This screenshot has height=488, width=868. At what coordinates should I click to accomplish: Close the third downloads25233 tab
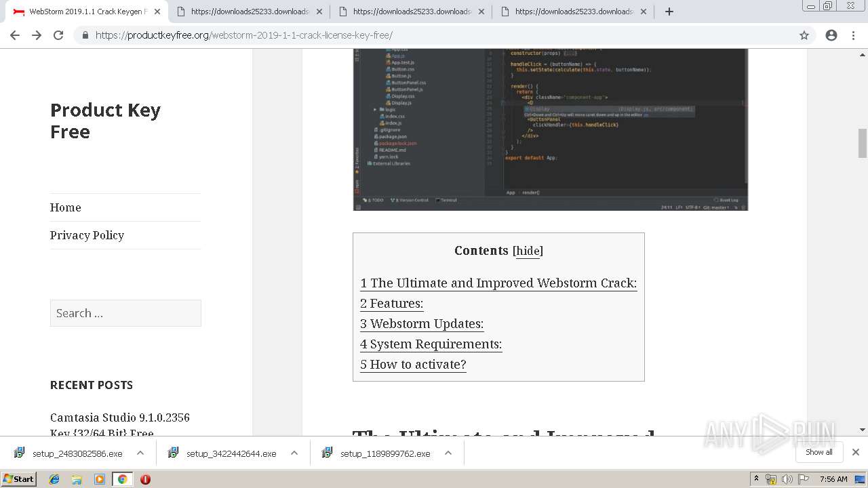tap(481, 12)
